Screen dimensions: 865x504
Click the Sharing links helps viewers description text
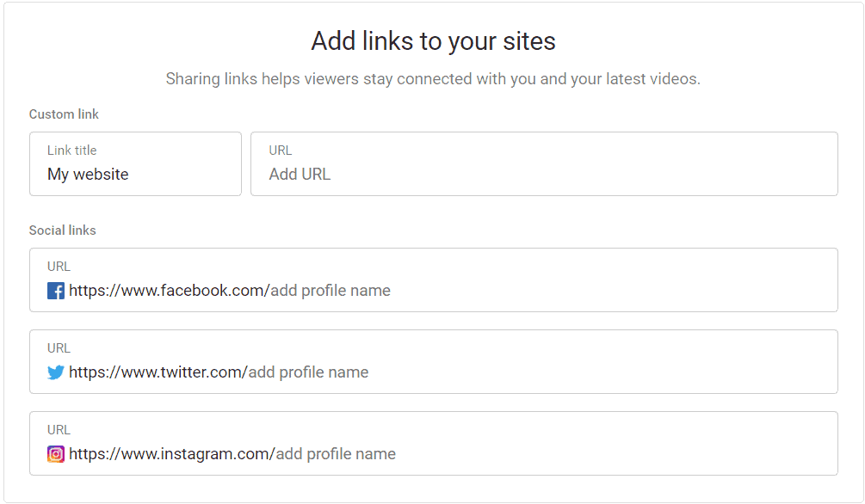coord(433,79)
